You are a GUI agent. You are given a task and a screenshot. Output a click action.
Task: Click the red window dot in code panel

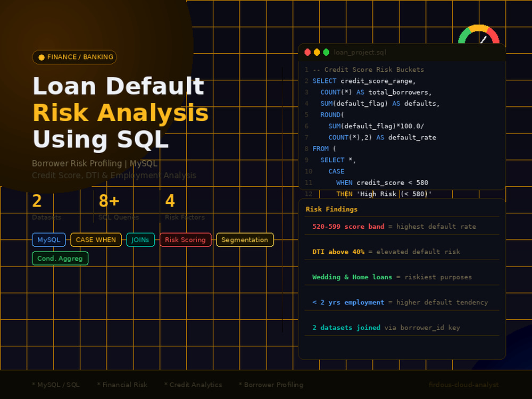pyautogui.click(x=307, y=52)
